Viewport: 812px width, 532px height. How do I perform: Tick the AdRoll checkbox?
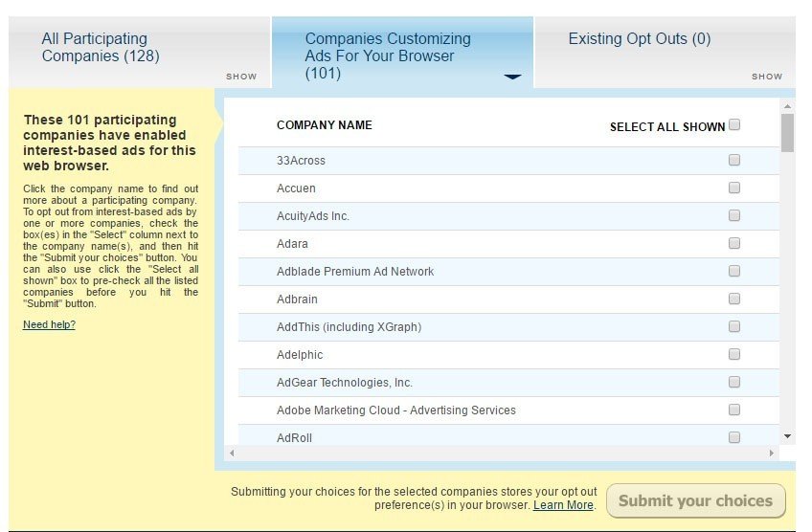tap(734, 437)
